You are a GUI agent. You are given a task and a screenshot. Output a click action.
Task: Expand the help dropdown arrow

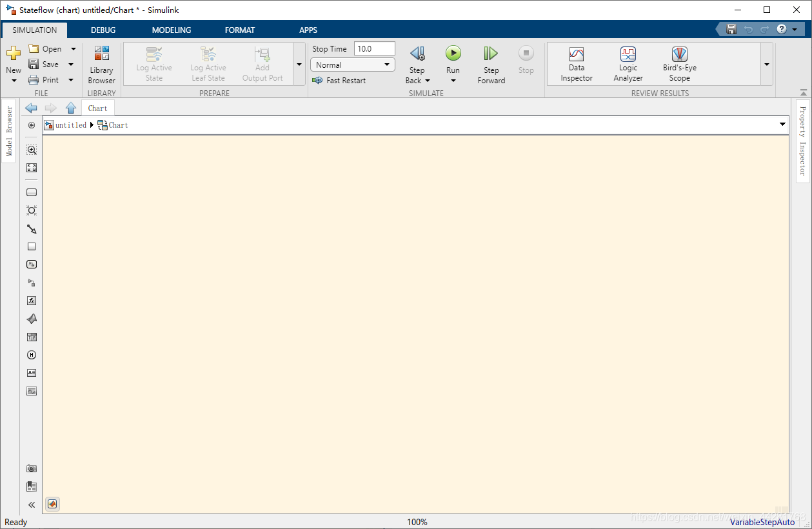tap(793, 30)
